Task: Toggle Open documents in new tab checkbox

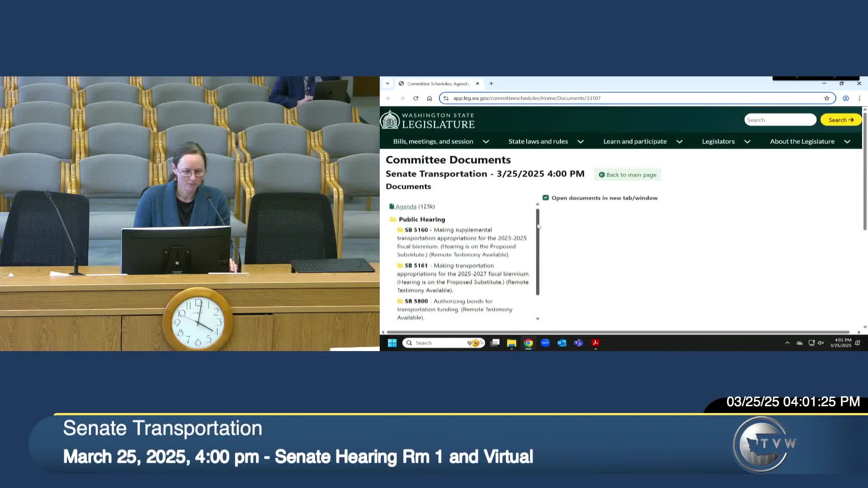Action: (546, 198)
